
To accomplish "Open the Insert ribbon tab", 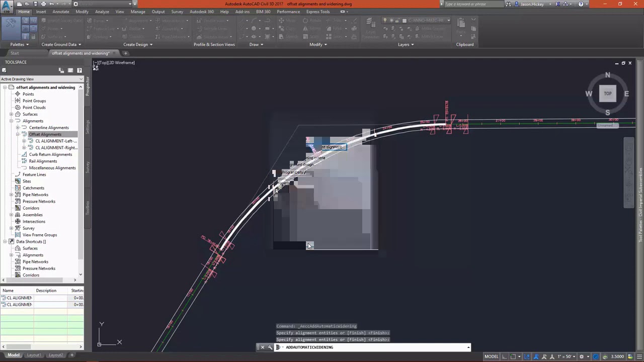I will click(41, 12).
